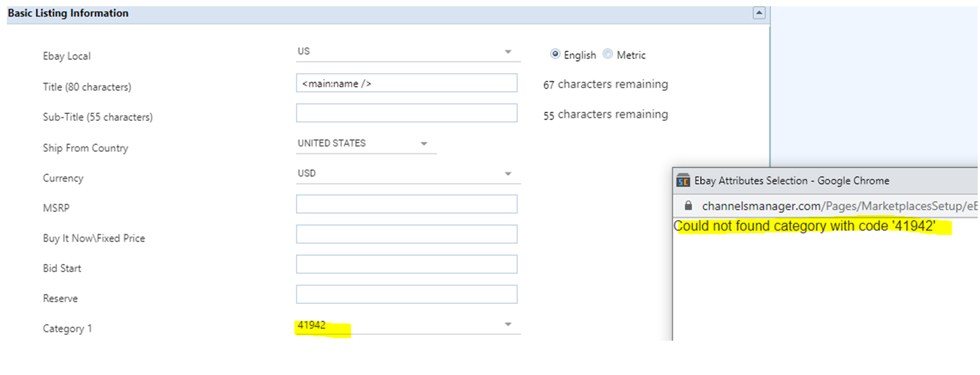Click the MSRP label

pos(56,208)
